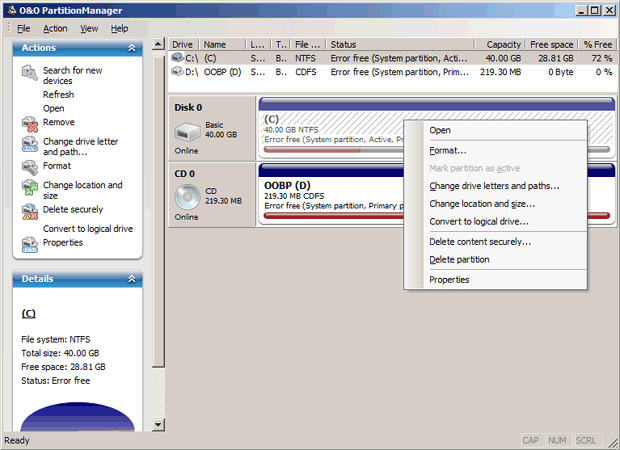Image resolution: width=620 pixels, height=450 pixels.
Task: Sort by the Status column header
Action: (401, 44)
